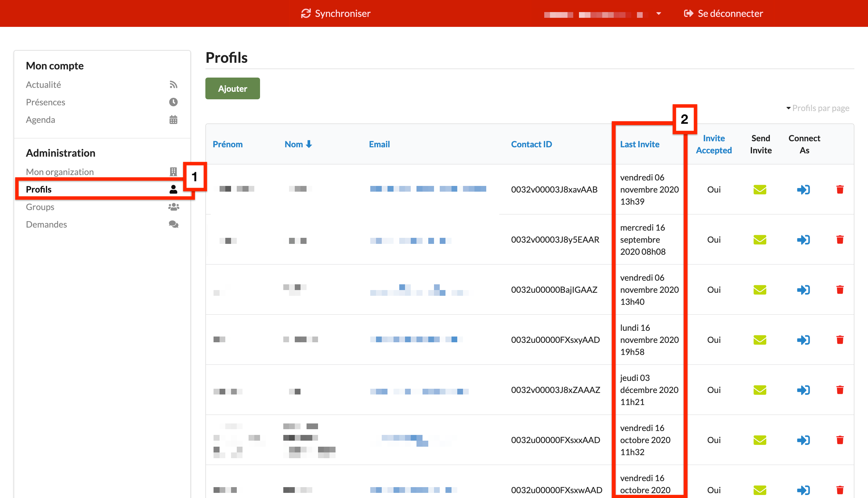Screen dimensions: 868x498
Task: Select Profils in the Administration menu
Action: (39, 189)
